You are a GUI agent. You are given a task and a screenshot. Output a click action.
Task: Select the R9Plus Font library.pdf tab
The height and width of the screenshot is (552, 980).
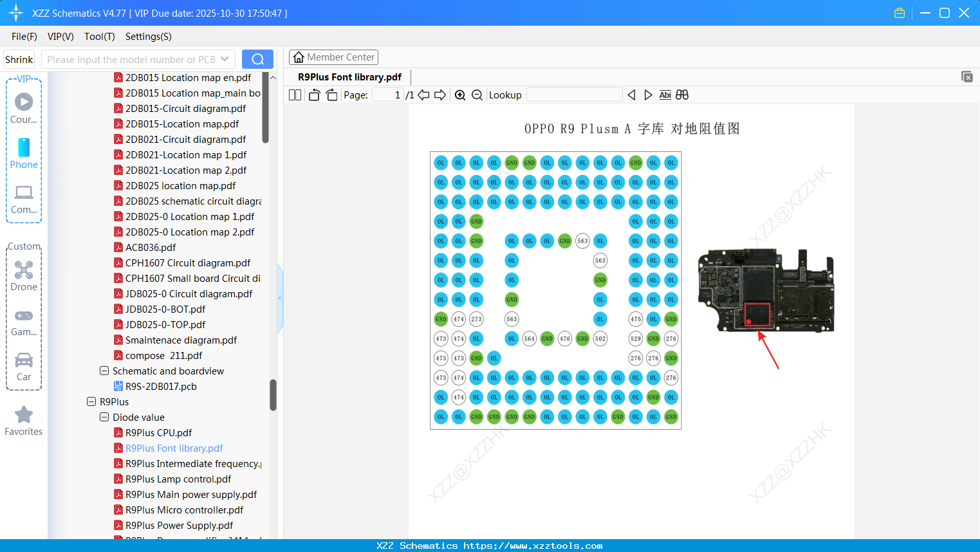pos(350,77)
